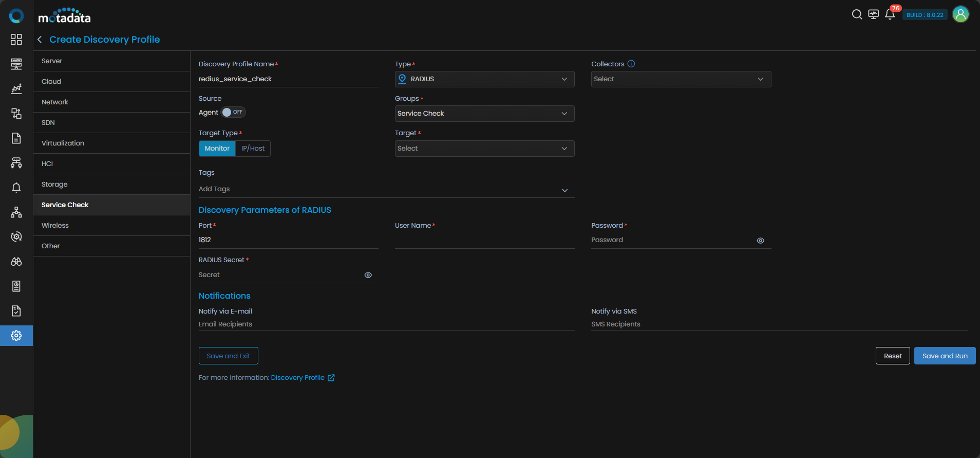Image resolution: width=980 pixels, height=458 pixels.
Task: Open the Discovery Profile documentation link
Action: pos(298,378)
